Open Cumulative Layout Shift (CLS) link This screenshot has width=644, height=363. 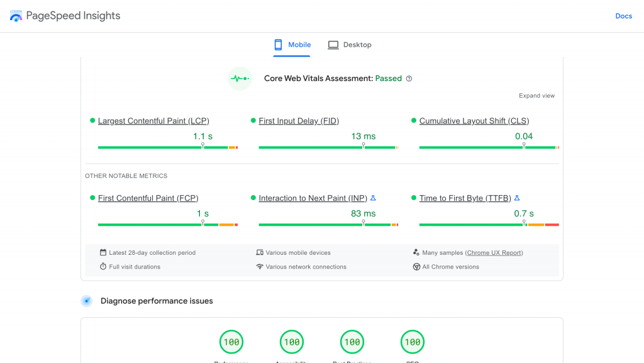pyautogui.click(x=474, y=121)
